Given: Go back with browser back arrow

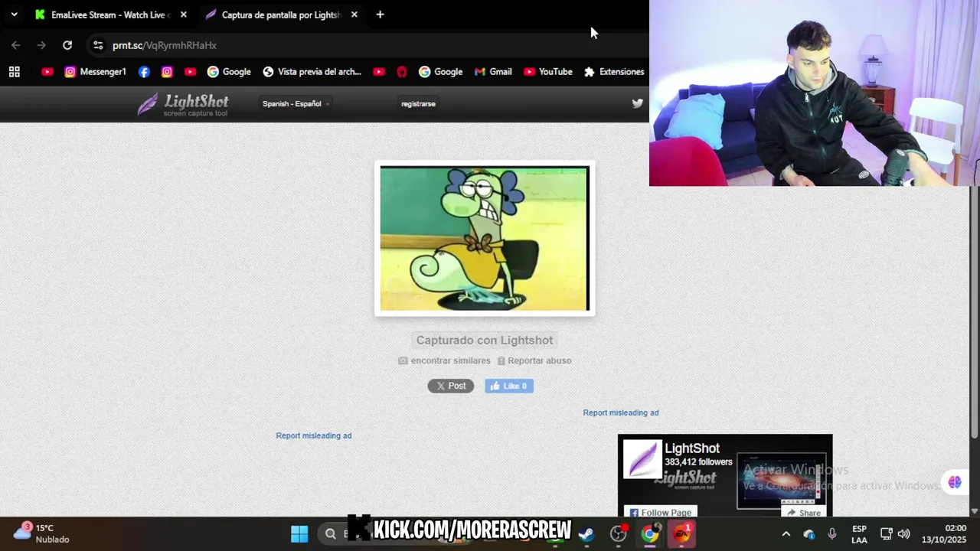Looking at the screenshot, I should [x=15, y=45].
